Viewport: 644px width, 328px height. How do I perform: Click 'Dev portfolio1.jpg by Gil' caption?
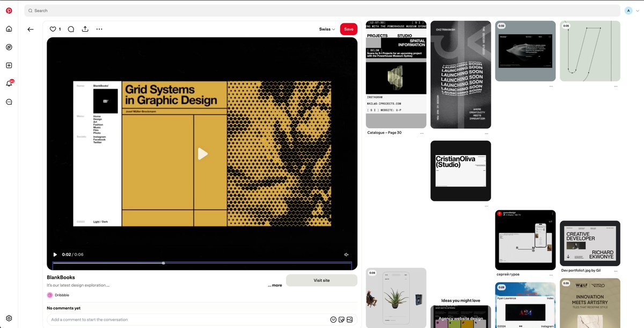click(581, 271)
